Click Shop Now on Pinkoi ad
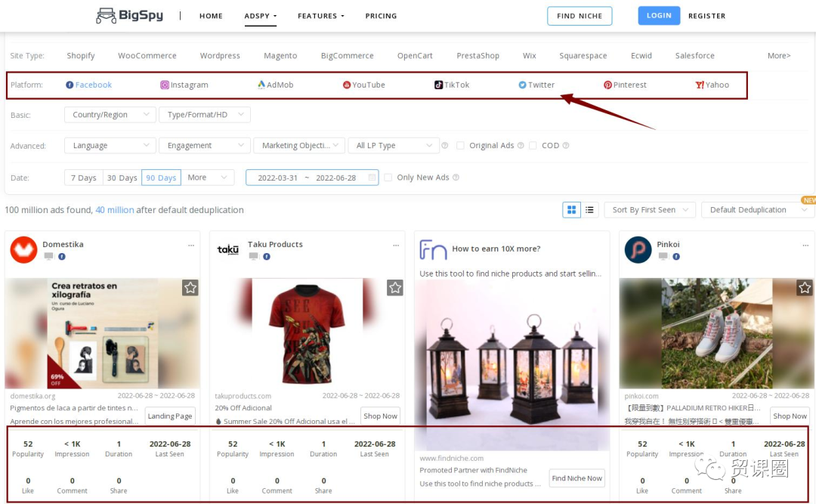The image size is (816, 504). 790,416
